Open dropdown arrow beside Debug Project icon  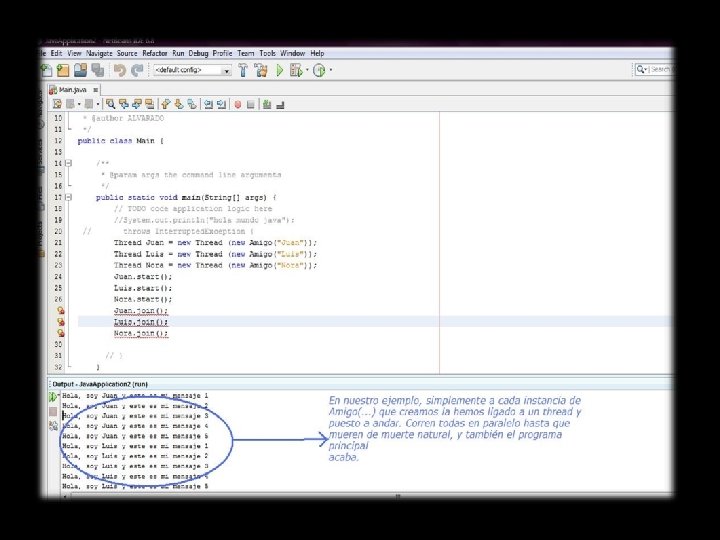point(307,70)
